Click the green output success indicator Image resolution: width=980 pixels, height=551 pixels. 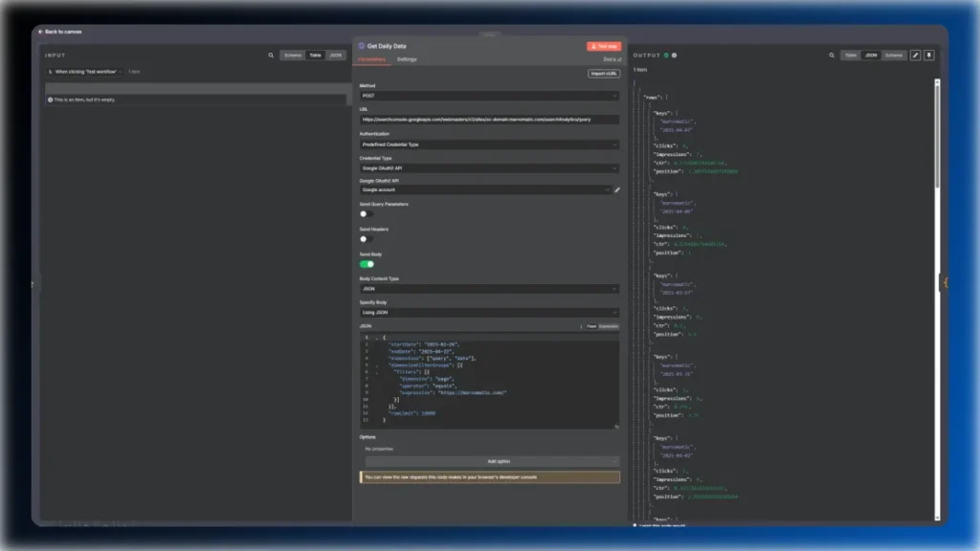[x=666, y=55]
